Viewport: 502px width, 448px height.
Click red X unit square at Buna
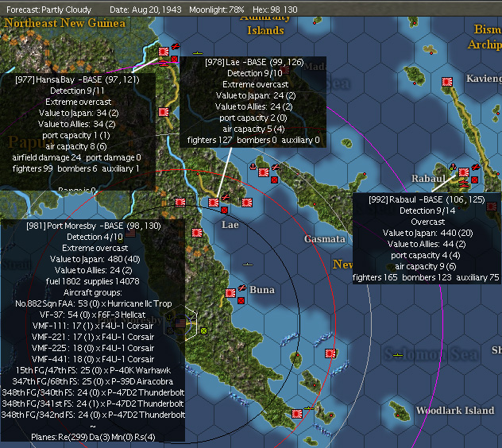(x=241, y=301)
